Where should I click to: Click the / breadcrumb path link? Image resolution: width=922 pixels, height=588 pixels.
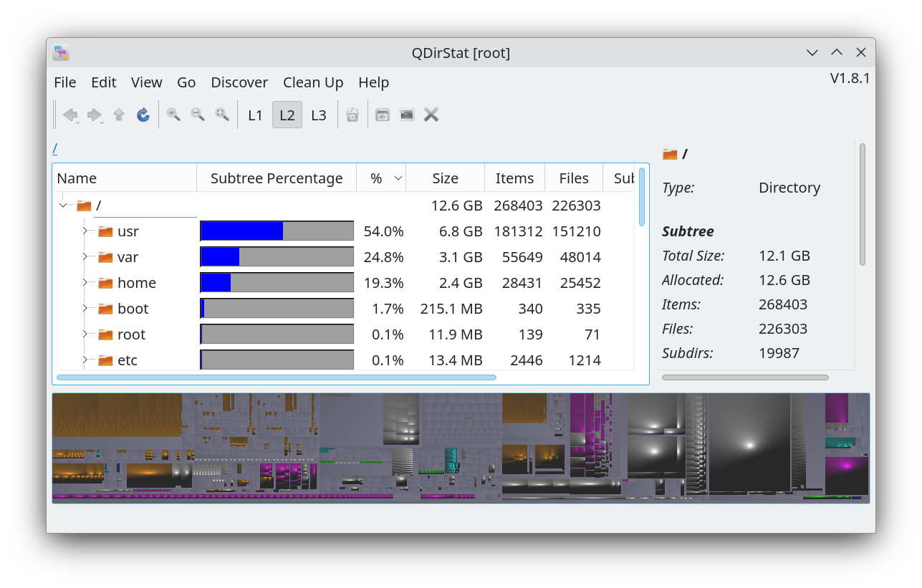click(x=55, y=149)
